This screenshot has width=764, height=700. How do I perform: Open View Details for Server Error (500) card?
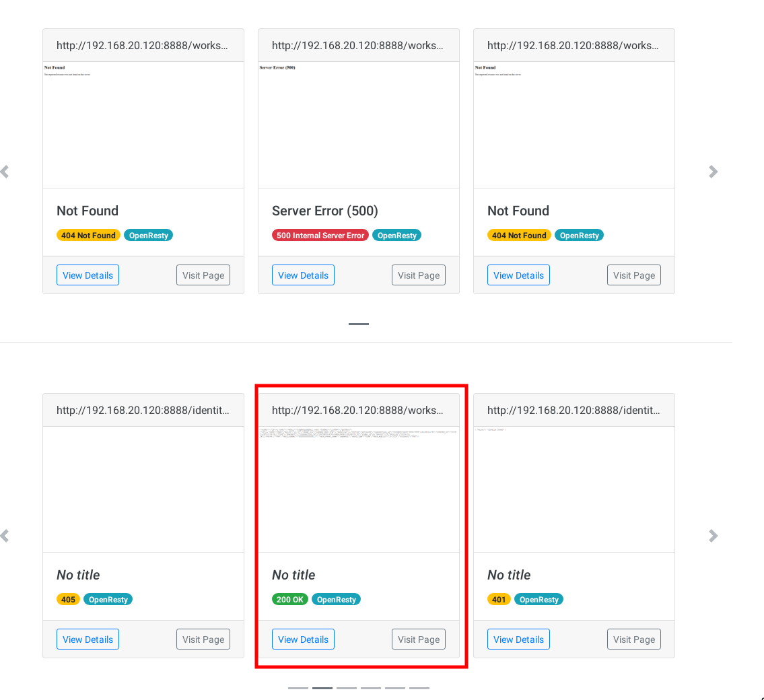[x=303, y=275]
